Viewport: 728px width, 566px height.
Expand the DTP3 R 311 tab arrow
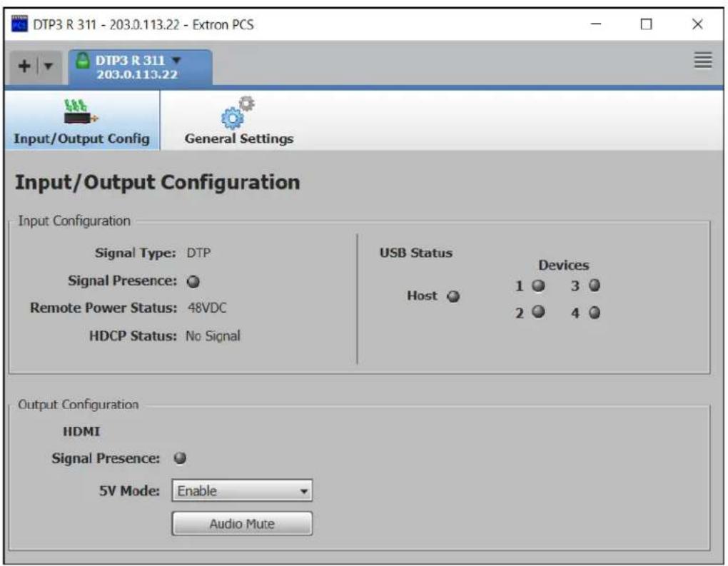[176, 60]
